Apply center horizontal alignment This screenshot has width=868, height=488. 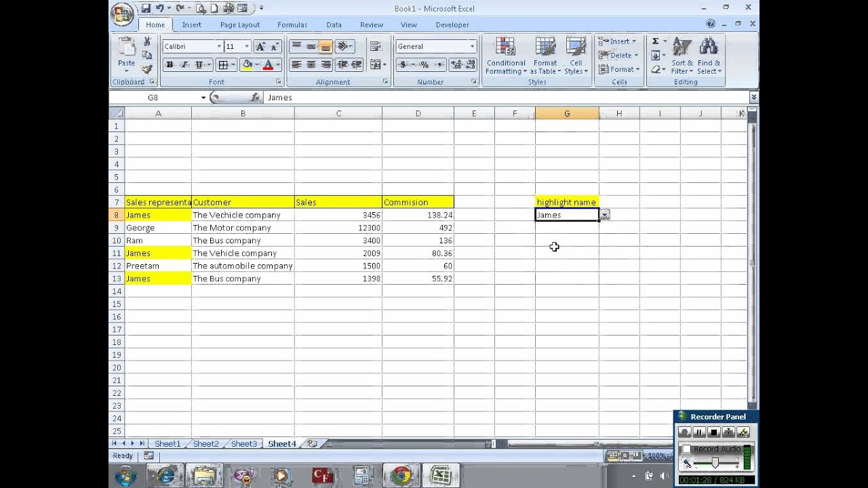point(311,64)
